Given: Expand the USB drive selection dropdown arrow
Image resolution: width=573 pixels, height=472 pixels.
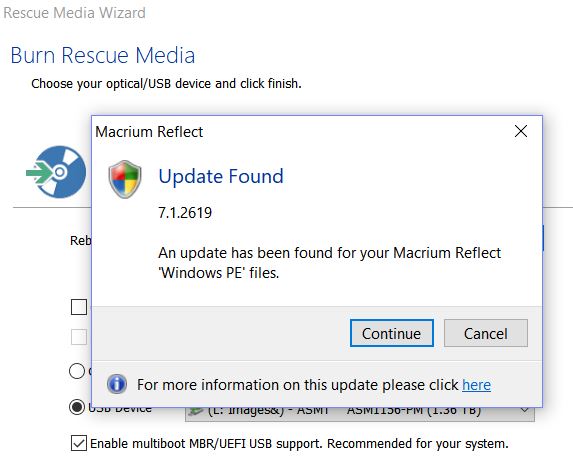Looking at the screenshot, I should point(525,410).
